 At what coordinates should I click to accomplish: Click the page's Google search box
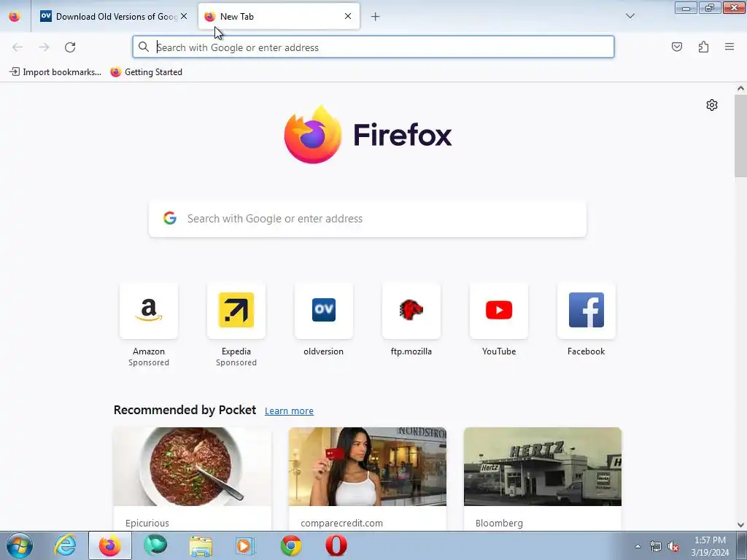(368, 219)
